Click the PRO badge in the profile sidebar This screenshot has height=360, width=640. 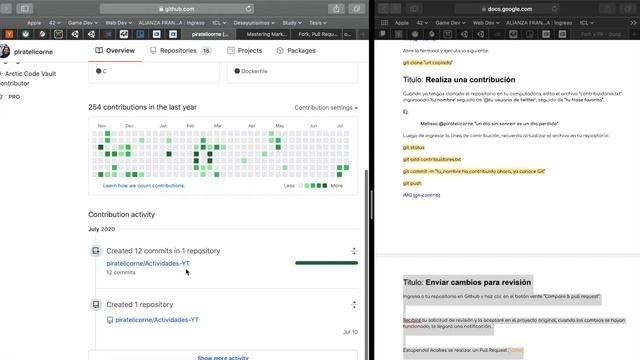click(x=14, y=97)
